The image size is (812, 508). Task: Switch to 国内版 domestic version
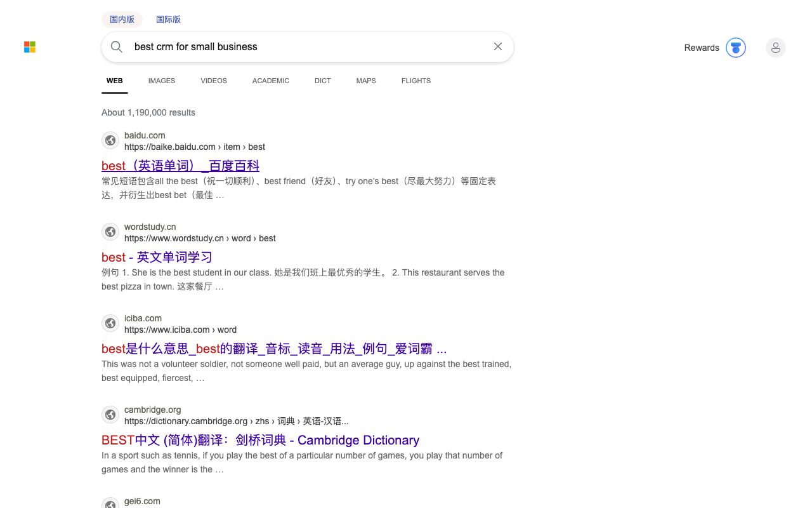pyautogui.click(x=122, y=19)
